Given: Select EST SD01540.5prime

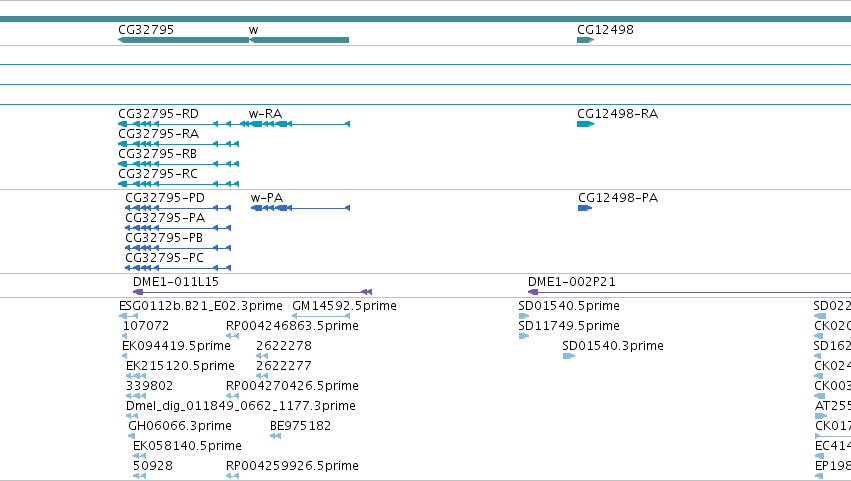Looking at the screenshot, I should [x=569, y=306].
